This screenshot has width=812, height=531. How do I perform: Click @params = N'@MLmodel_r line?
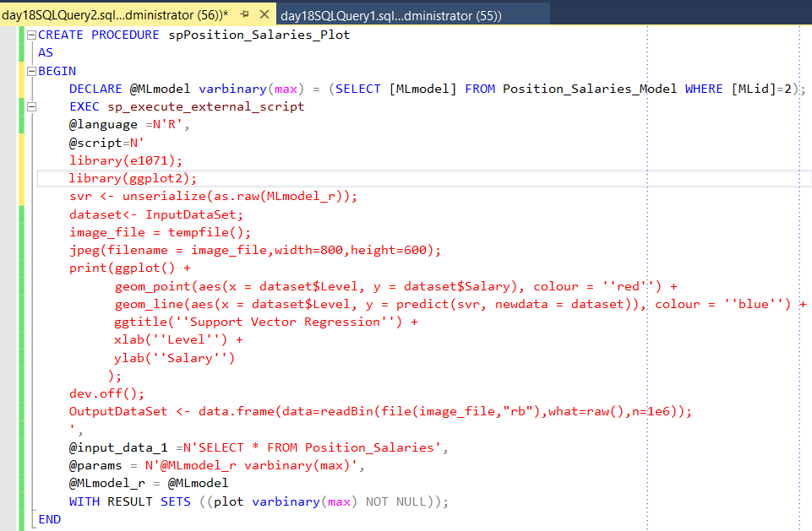(x=217, y=465)
